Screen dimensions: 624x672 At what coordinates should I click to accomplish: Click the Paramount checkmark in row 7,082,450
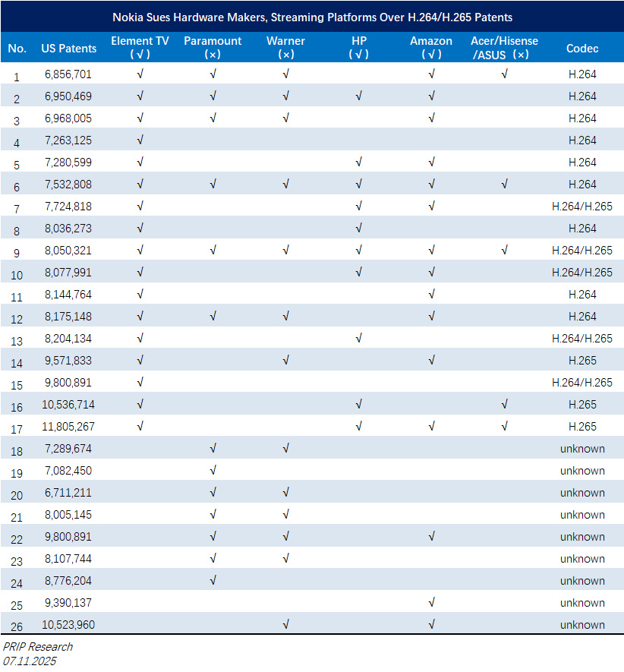tap(213, 471)
